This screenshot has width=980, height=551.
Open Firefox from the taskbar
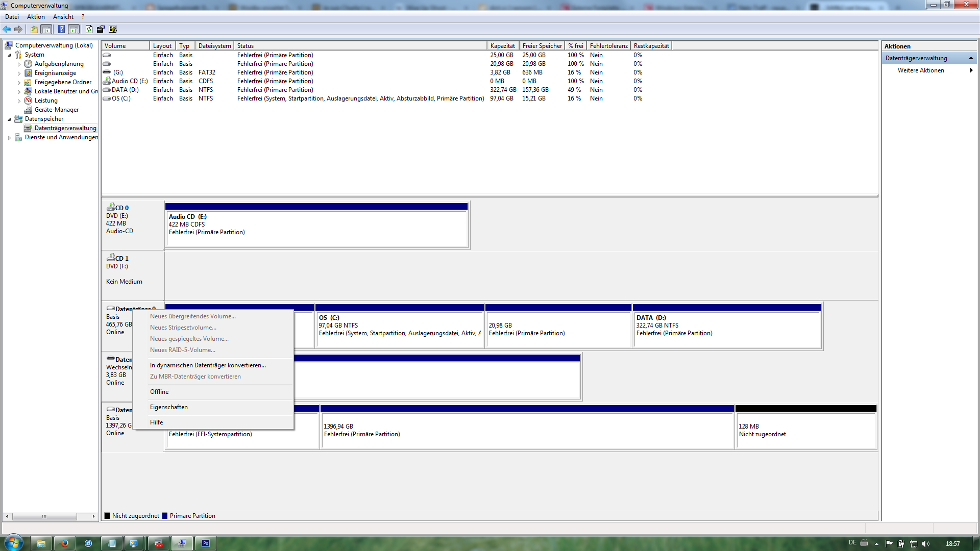point(64,543)
